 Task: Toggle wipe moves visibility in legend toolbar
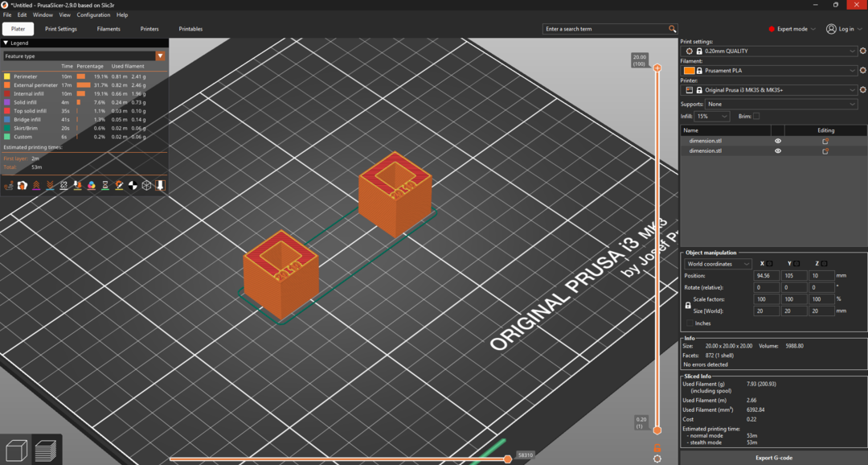(x=23, y=186)
